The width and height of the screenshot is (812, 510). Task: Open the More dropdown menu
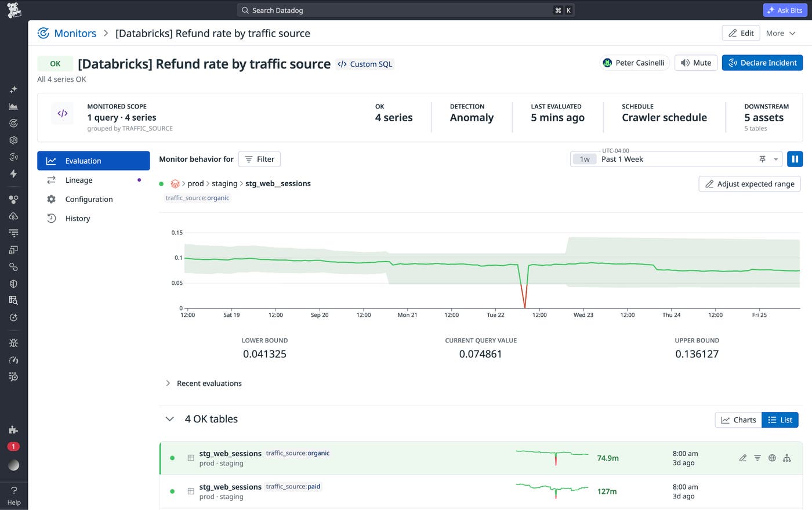pos(781,33)
